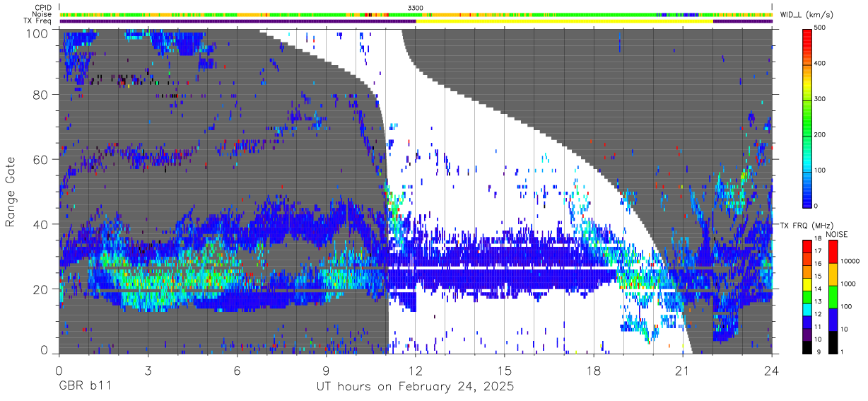Image resolution: width=868 pixels, height=401 pixels.
Task: Click the range gate tick label 60
Action: coord(40,160)
